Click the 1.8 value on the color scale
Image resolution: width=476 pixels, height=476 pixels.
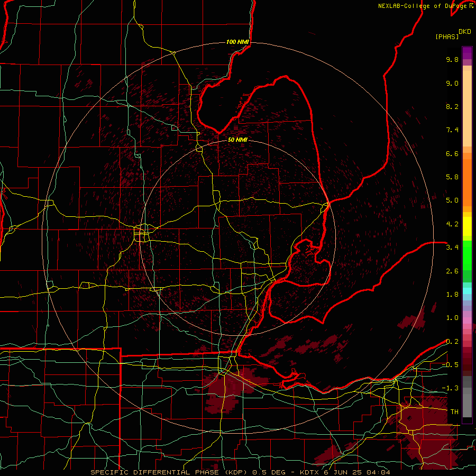[452, 295]
